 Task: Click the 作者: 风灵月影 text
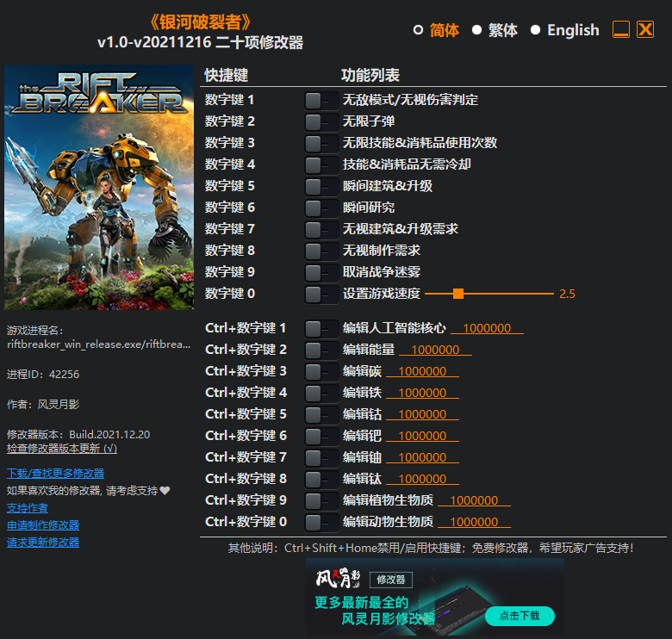[x=43, y=404]
